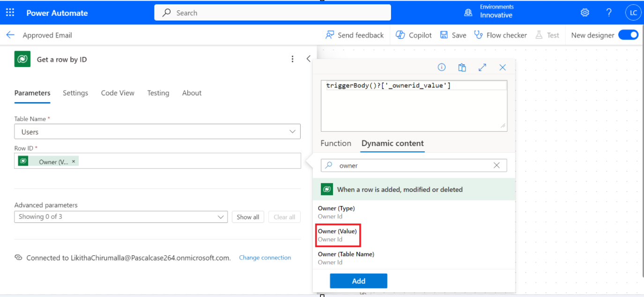Toggle the New designer switch
This screenshot has width=644, height=297.
click(x=628, y=35)
